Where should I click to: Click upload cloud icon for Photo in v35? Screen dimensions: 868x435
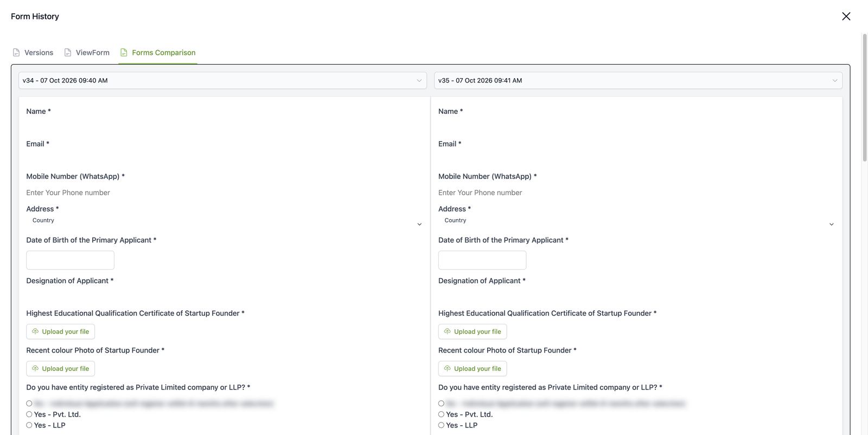448,368
